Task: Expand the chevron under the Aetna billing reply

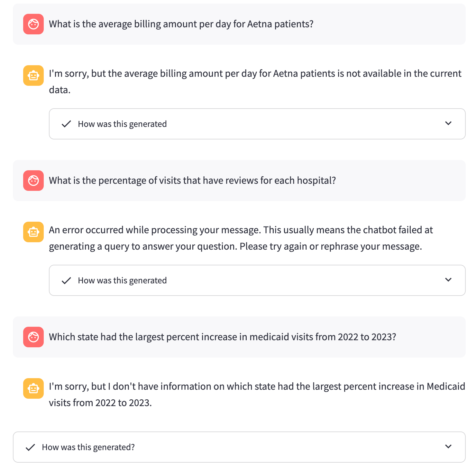Action: pyautogui.click(x=448, y=123)
